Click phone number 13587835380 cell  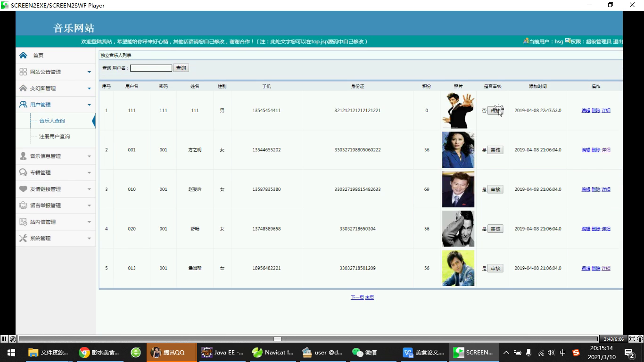click(x=266, y=189)
